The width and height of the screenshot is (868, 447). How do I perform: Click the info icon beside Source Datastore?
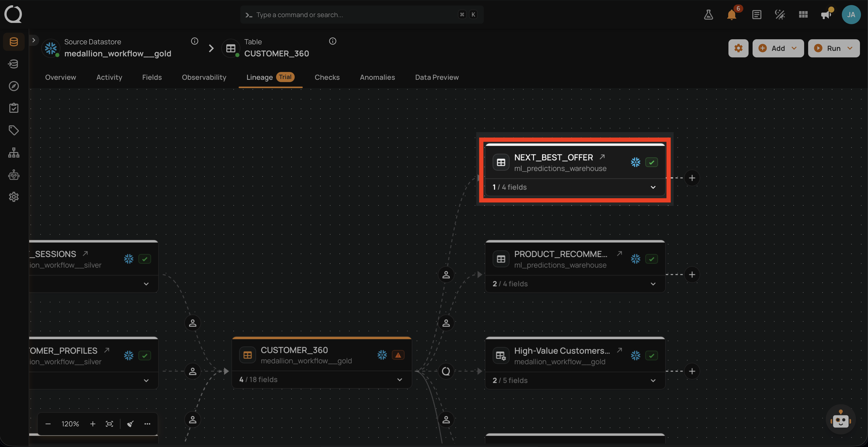(194, 41)
